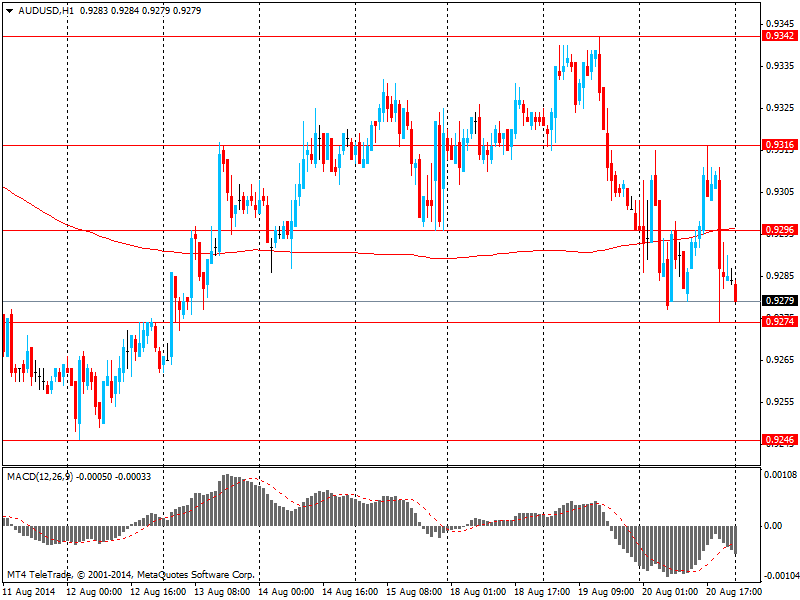800x600 pixels.
Task: Click the 0.9305 price scale value
Action: coord(780,192)
